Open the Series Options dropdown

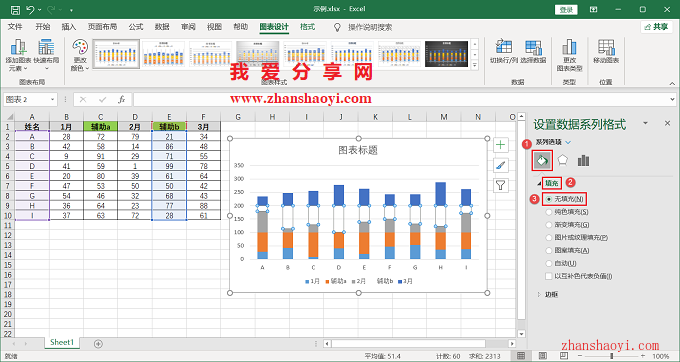pos(568,142)
